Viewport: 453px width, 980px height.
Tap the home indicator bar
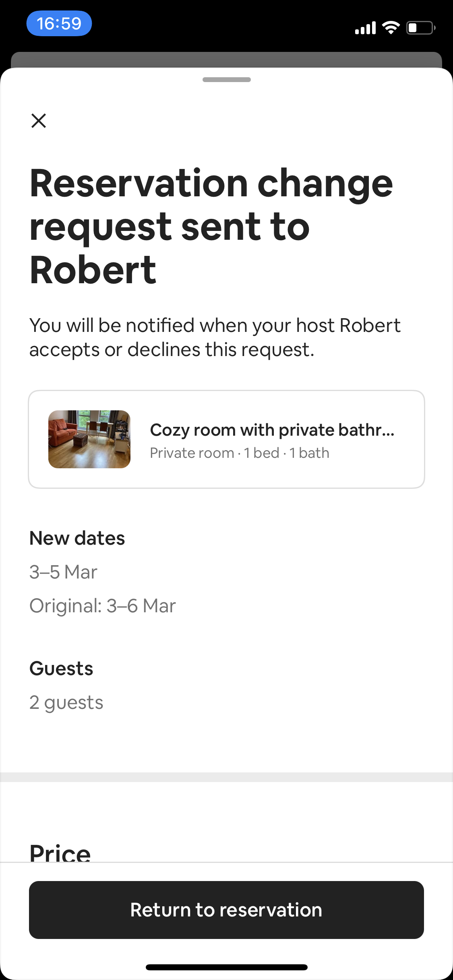[227, 967]
